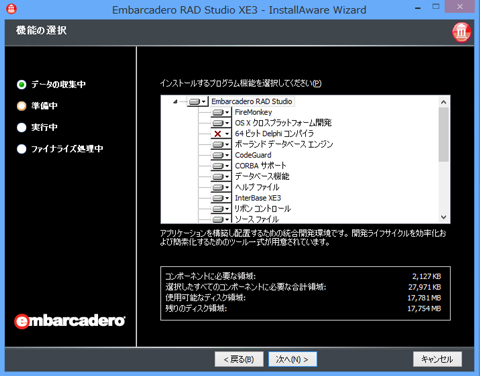480x376 pixels.
Task: Click the feature list scroll down arrow
Action: [x=443, y=217]
